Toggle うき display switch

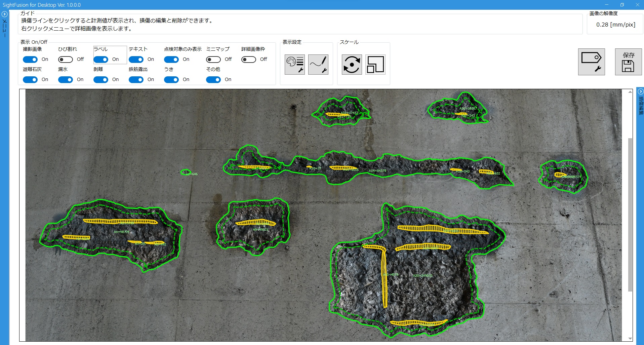(171, 80)
